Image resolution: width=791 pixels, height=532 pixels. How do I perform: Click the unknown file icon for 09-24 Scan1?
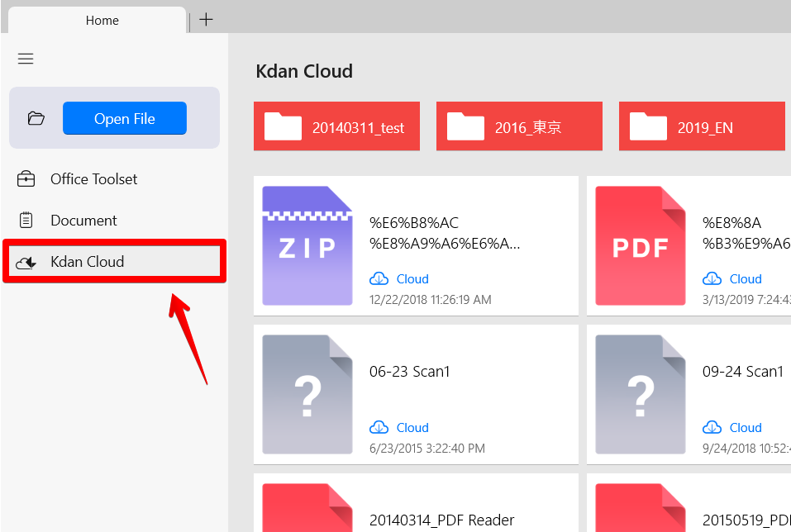pyautogui.click(x=641, y=394)
